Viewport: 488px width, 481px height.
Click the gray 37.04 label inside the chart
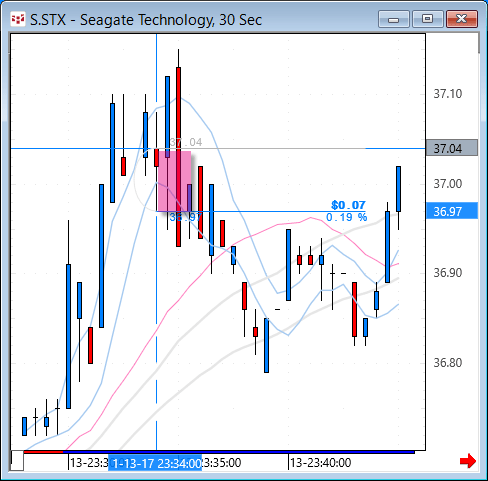186,142
